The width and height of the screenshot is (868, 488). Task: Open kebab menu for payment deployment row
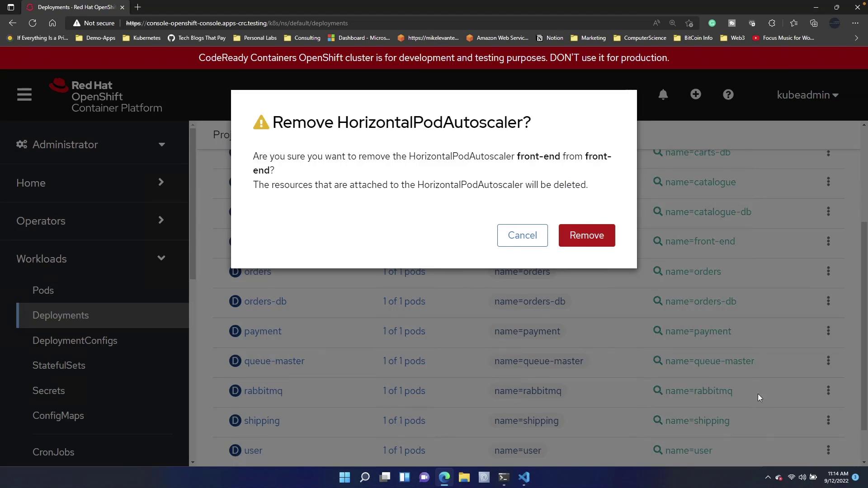click(x=828, y=331)
